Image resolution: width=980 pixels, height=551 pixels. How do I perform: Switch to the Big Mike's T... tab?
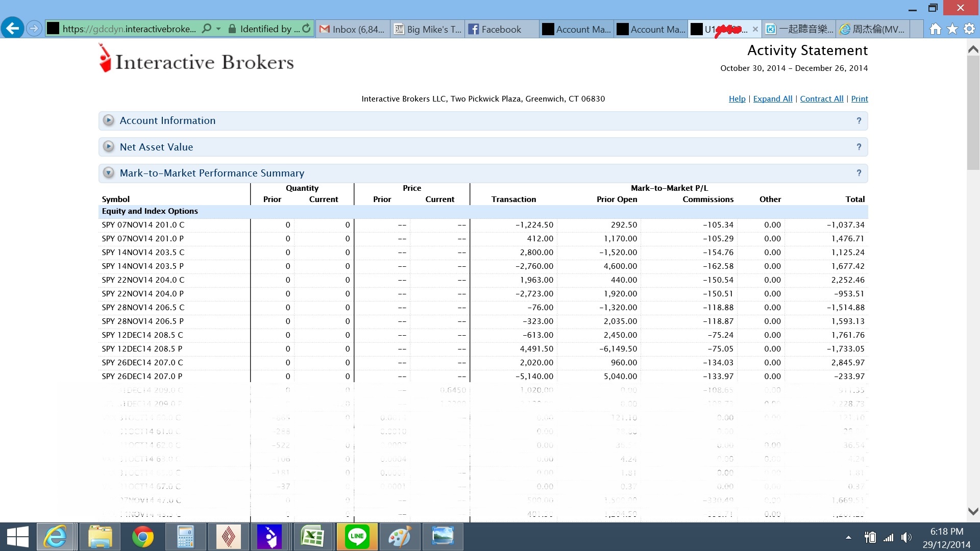428,29
